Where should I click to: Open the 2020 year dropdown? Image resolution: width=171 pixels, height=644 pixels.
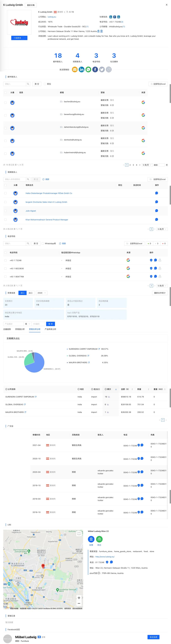(x=42, y=293)
